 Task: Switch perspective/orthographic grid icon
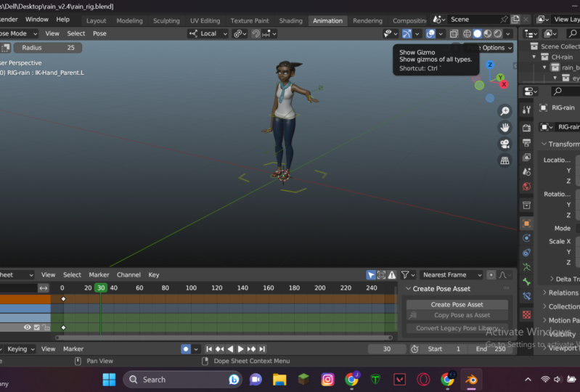point(505,160)
